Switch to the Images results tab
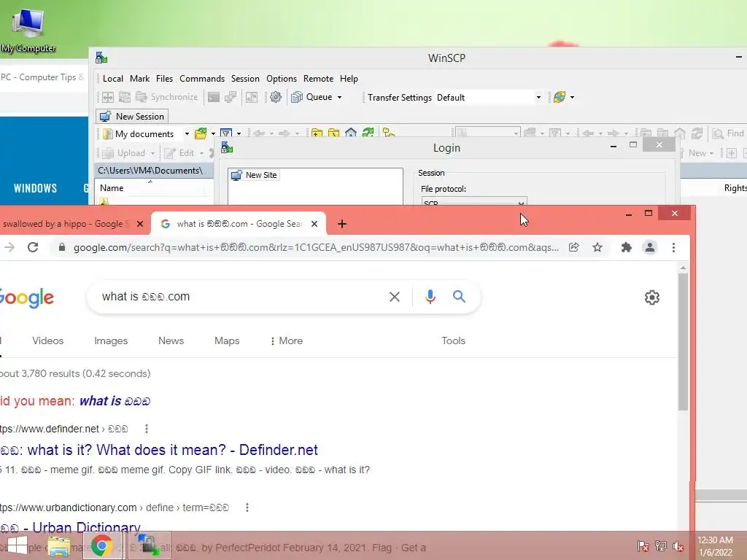747x560 pixels. click(111, 341)
